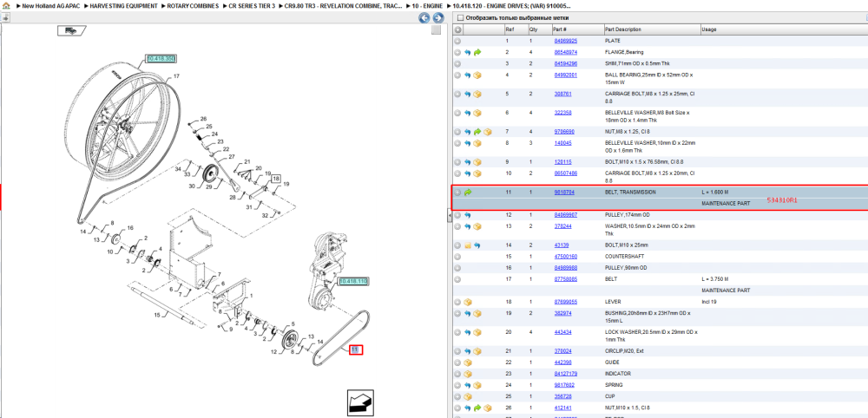868x418 pixels.
Task: Go to next diagram with right arrow
Action: pyautogui.click(x=437, y=18)
